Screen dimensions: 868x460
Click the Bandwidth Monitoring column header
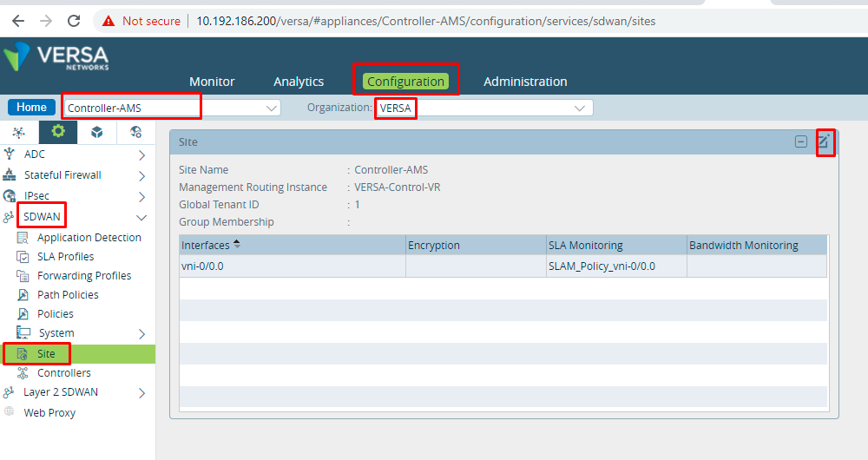[757, 245]
